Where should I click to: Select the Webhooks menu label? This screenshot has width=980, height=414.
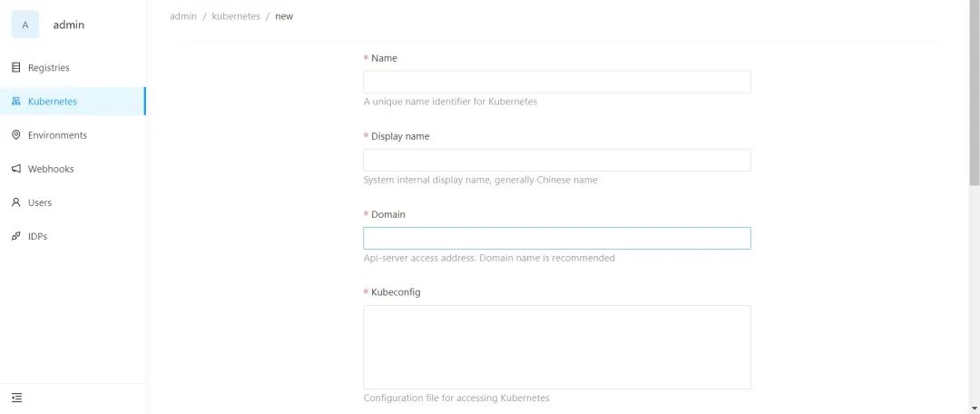51,169
